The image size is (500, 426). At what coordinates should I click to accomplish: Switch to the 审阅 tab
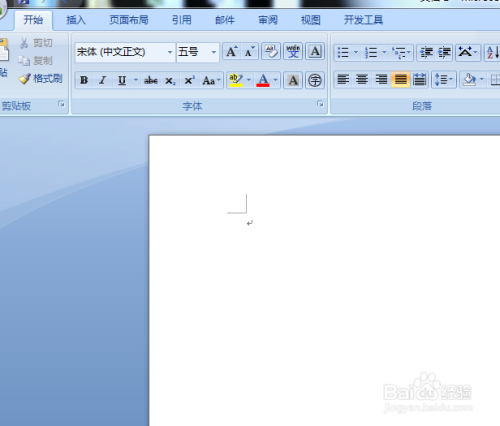click(x=268, y=20)
